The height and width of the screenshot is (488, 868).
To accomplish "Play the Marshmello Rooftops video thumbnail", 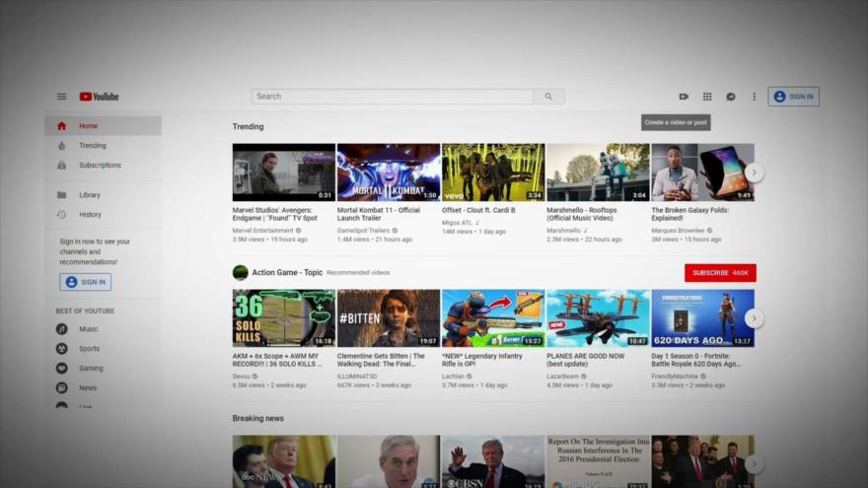I will [599, 173].
